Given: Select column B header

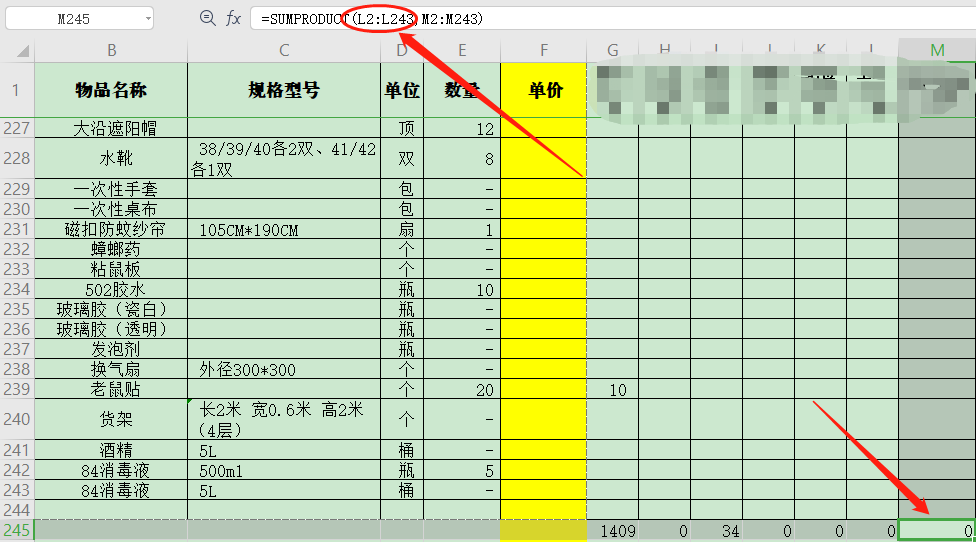Looking at the screenshot, I should point(111,50).
